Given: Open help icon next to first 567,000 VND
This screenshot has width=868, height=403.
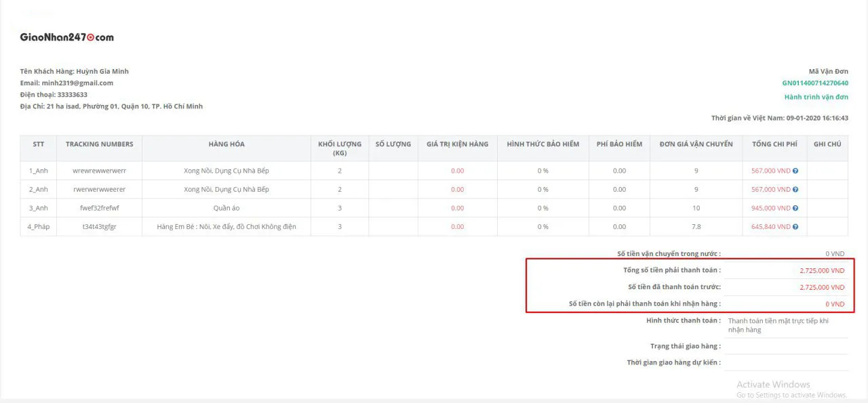Looking at the screenshot, I should click(x=795, y=171).
